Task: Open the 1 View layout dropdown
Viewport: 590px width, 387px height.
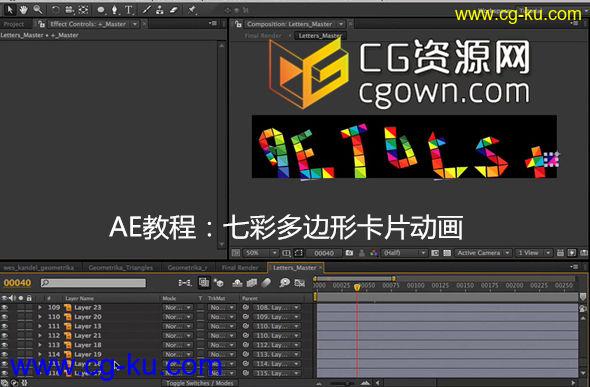Action: pyautogui.click(x=533, y=253)
